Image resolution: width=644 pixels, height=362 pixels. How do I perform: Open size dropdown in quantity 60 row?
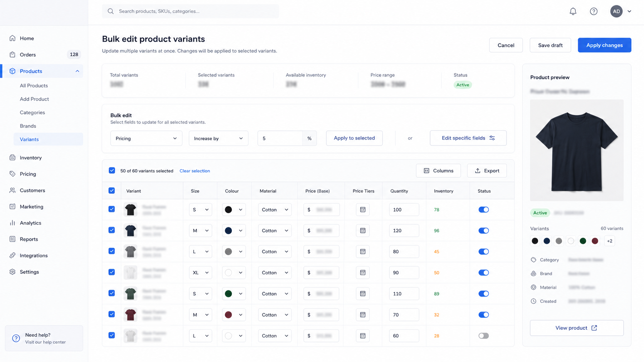click(x=200, y=336)
